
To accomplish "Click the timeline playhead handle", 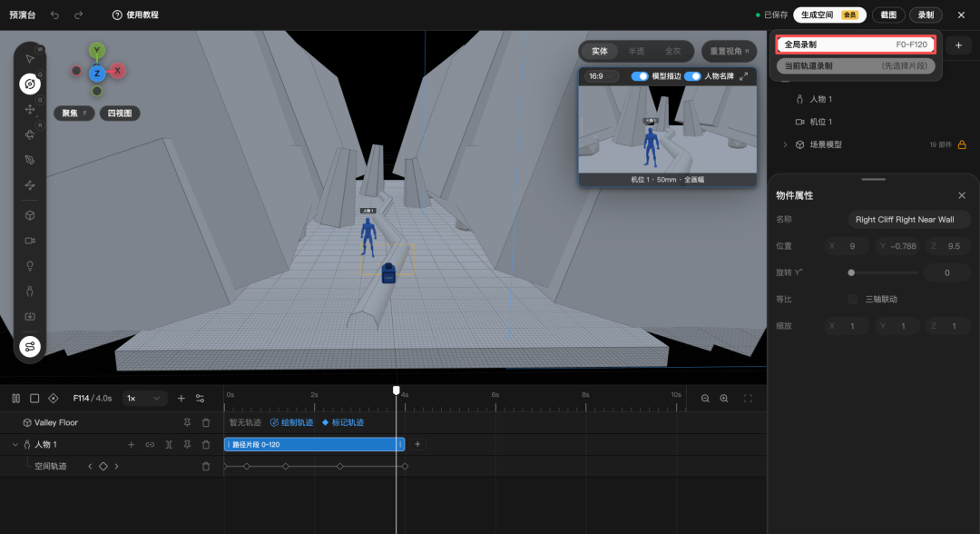I will 397,391.
